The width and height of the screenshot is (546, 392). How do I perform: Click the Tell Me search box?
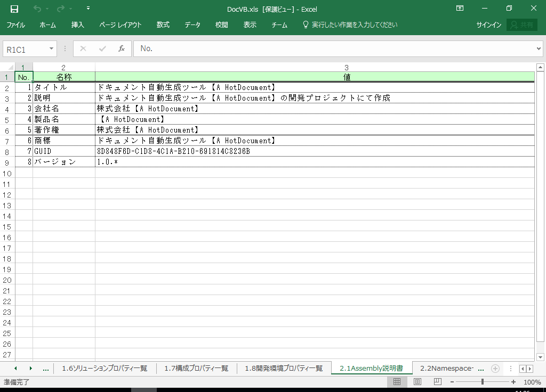coord(350,24)
